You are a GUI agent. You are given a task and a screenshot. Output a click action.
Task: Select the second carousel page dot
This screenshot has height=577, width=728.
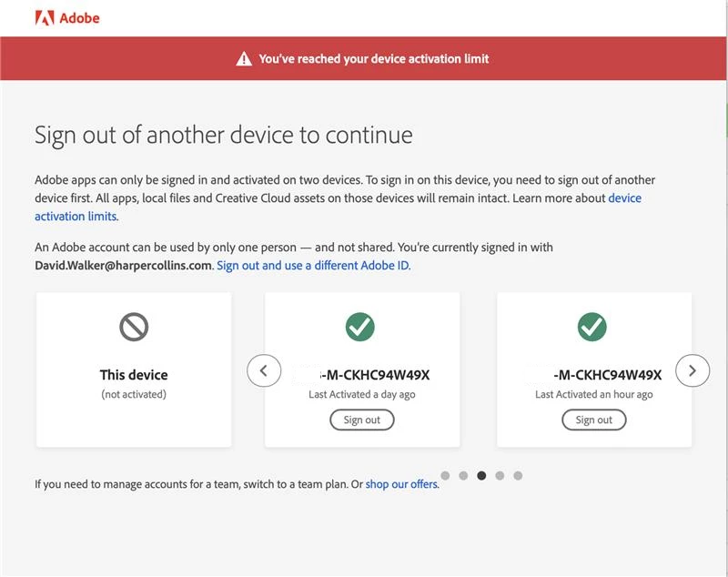(x=463, y=475)
